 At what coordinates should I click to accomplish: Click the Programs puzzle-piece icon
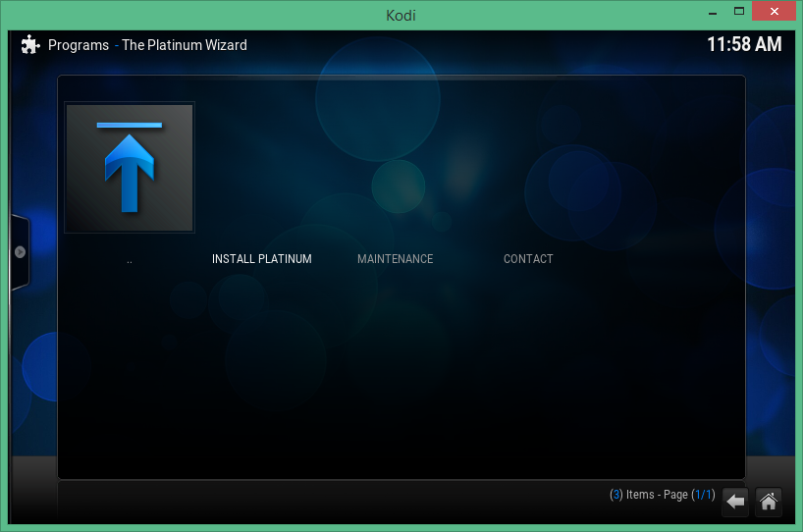pos(30,44)
